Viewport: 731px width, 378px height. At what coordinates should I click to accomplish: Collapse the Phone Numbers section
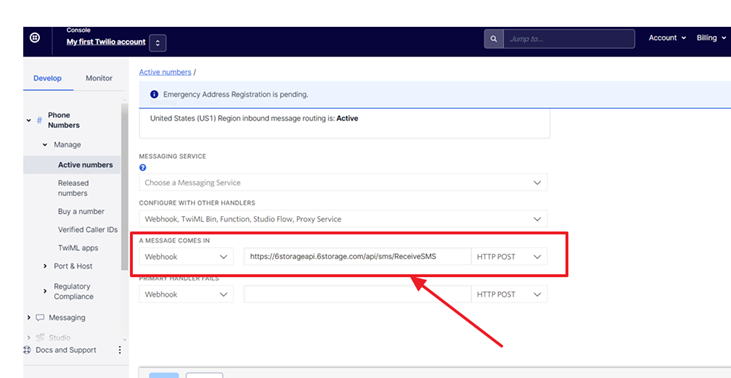pos(29,120)
